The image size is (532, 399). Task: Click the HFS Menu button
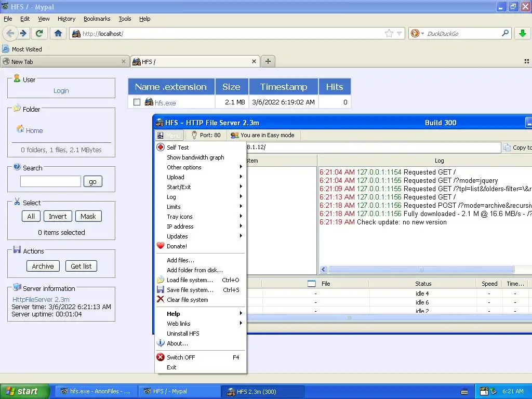[x=169, y=135]
